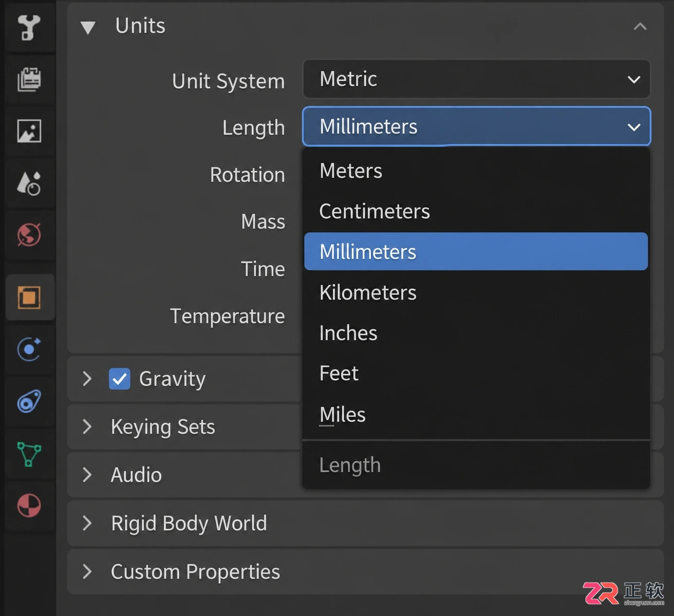Open the Tool properties tab icon
Image resolution: width=674 pixels, height=616 pixels.
[x=29, y=27]
